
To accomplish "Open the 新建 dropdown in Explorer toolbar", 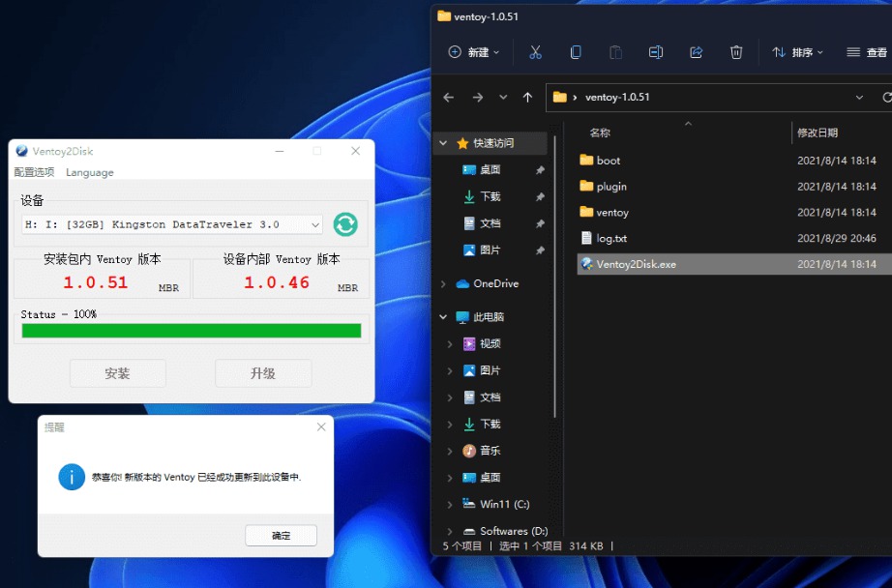I will pos(474,52).
